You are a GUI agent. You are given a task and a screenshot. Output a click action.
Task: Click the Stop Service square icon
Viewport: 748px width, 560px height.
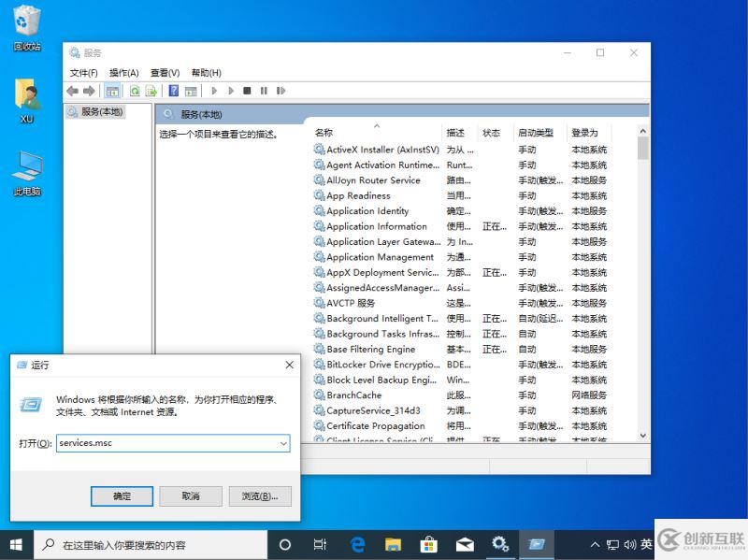247,91
